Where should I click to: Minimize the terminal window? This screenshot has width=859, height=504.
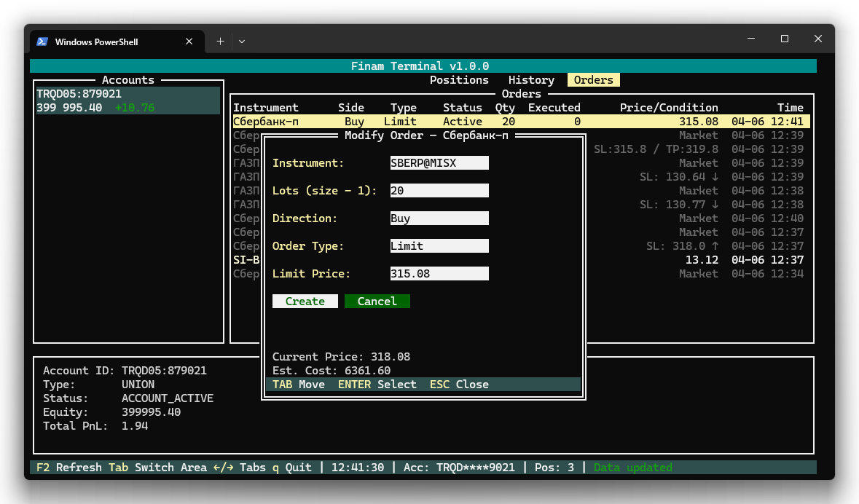point(750,39)
